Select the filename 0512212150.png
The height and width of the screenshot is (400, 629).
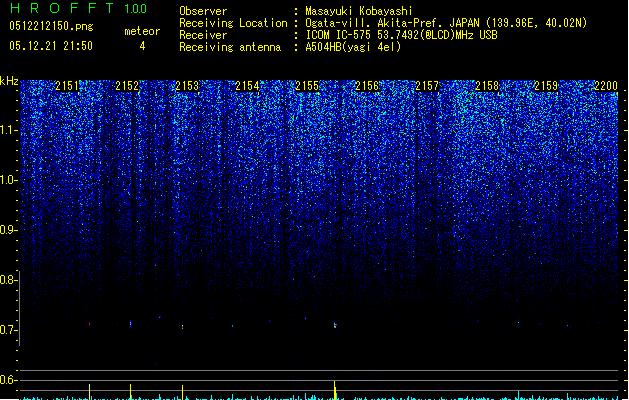click(x=51, y=26)
